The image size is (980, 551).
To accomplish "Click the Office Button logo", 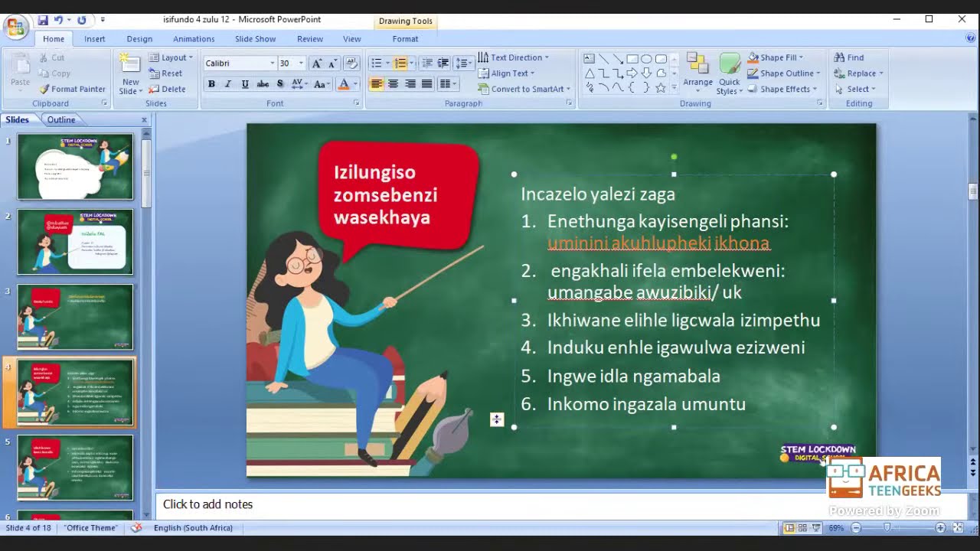I will [15, 28].
